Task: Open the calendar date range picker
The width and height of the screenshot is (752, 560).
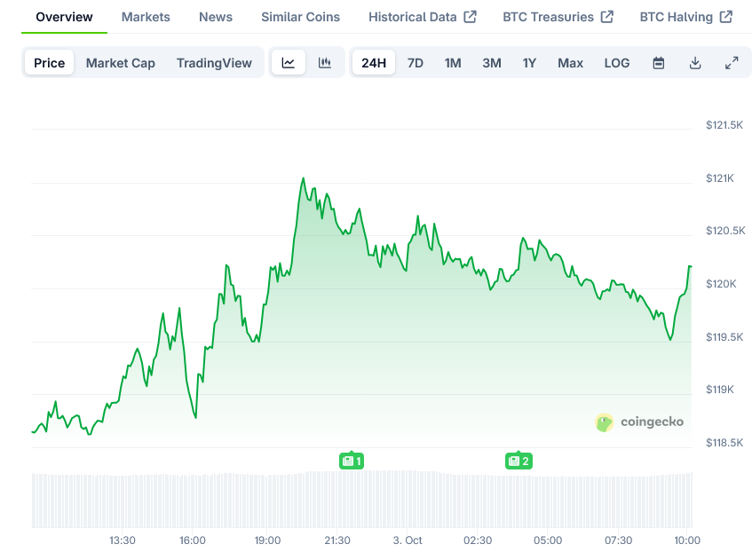Action: (659, 63)
